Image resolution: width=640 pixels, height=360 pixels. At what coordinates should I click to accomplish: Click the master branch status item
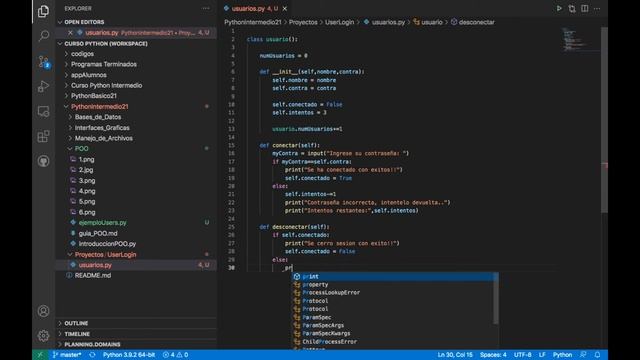(67, 355)
